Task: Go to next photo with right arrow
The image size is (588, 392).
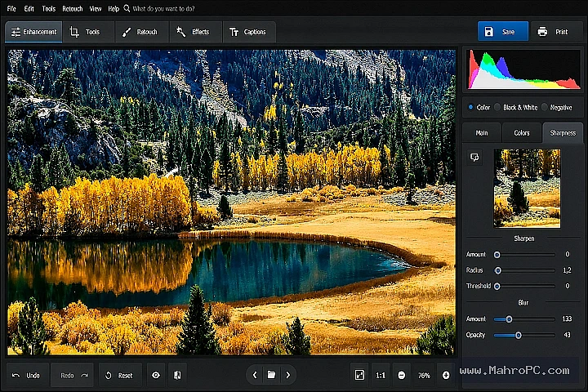Action: 288,375
